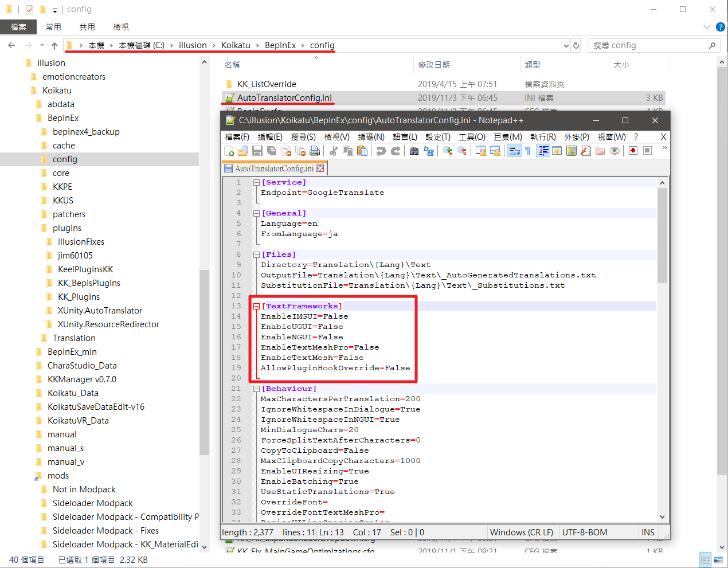Image resolution: width=728 pixels, height=568 pixels.
Task: Save the current file via toolbar icon
Action: coord(257,151)
